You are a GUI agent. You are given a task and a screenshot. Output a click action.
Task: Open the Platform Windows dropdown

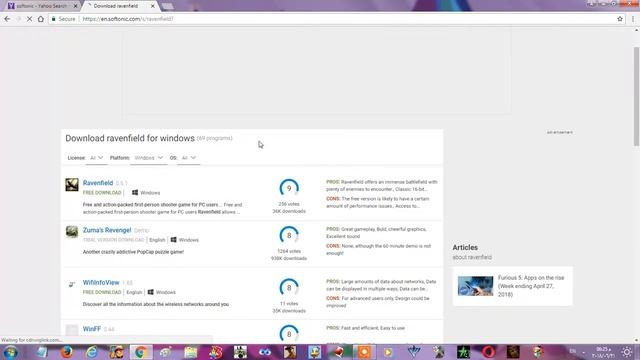click(149, 158)
